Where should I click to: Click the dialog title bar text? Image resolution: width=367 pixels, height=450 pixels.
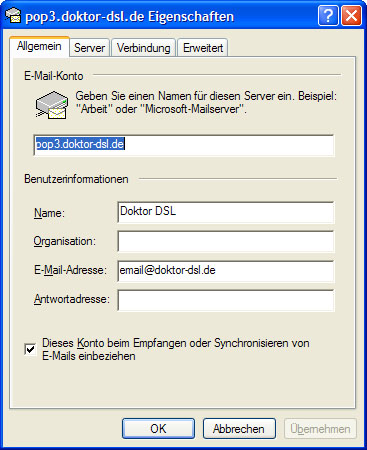tap(130, 17)
